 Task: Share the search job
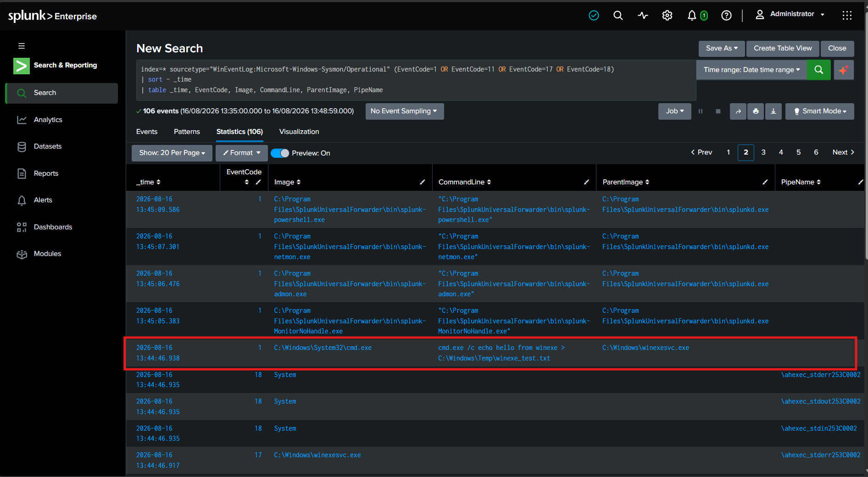(738, 111)
